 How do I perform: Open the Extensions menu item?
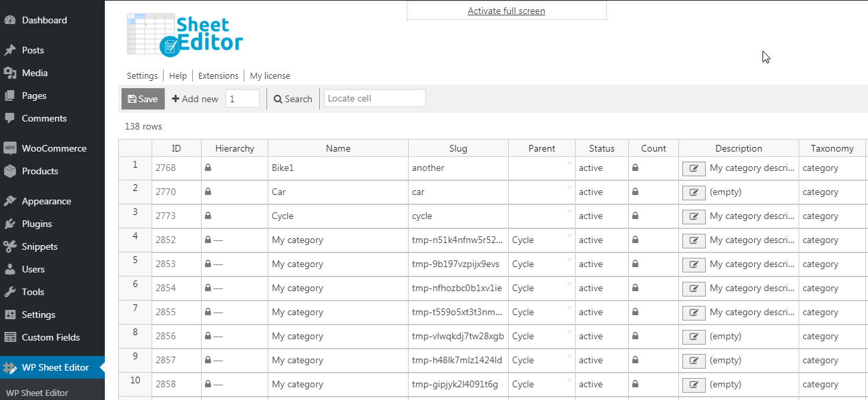tap(218, 76)
